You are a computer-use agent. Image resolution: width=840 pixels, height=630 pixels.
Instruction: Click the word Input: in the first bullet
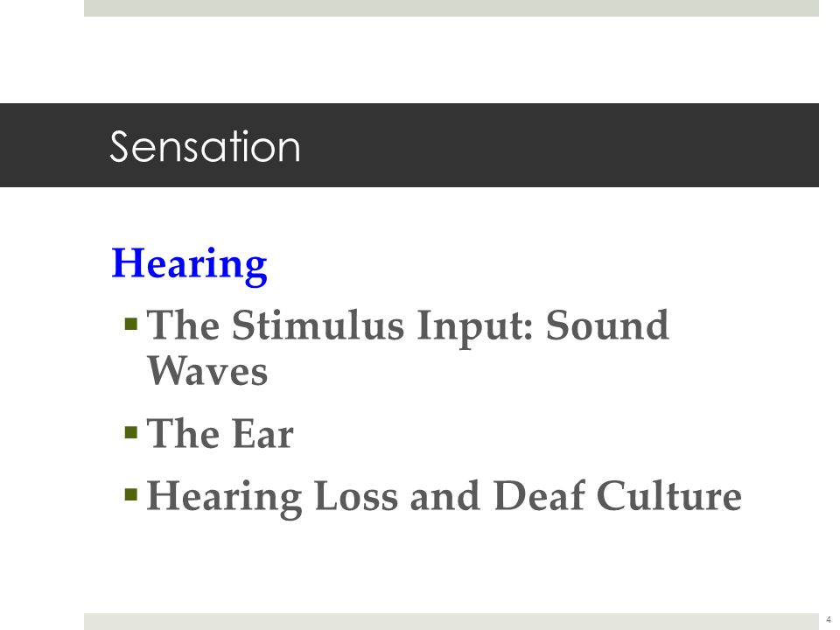coord(475,328)
